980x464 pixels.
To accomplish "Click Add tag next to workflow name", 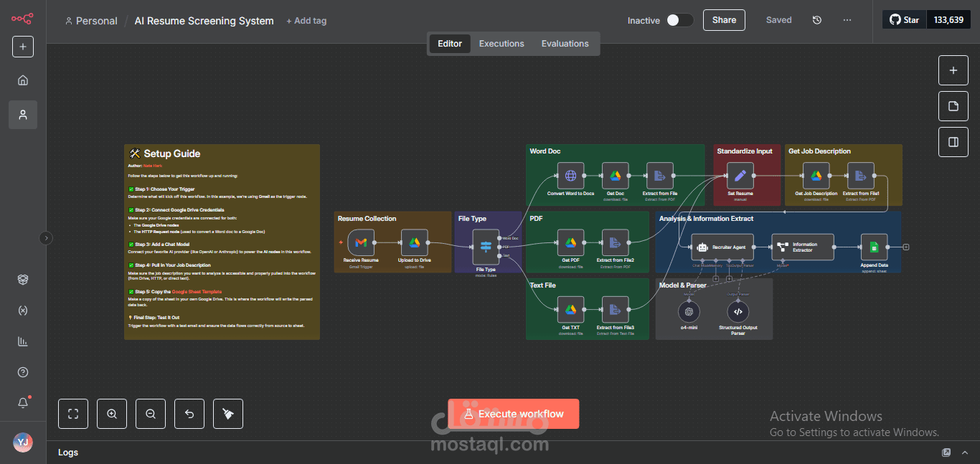I will coord(306,21).
